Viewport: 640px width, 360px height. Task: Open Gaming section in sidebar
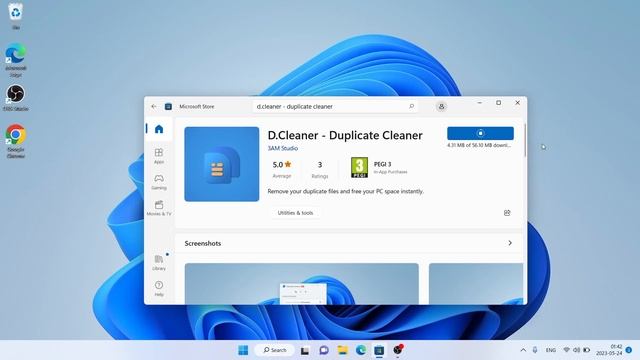click(x=159, y=182)
